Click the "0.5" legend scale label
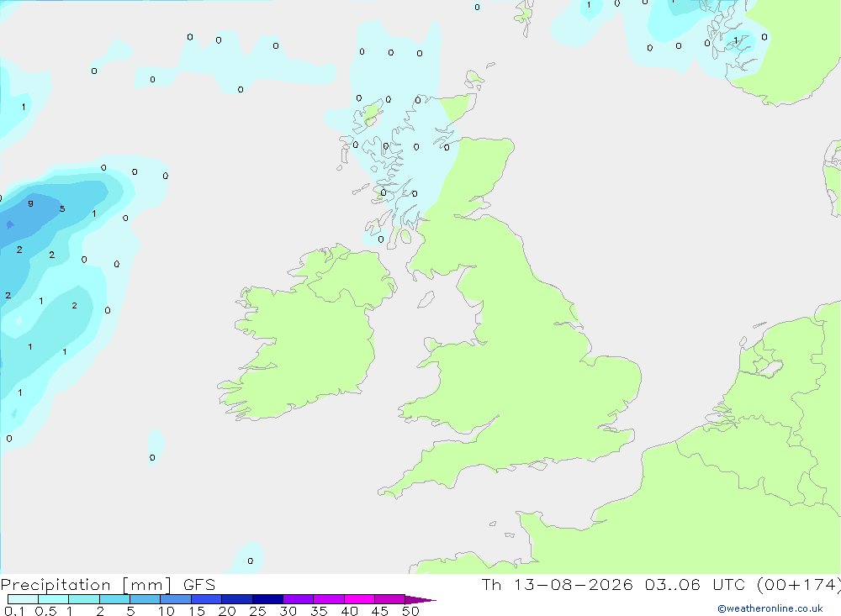This screenshot has height=616, width=841. (x=45, y=611)
